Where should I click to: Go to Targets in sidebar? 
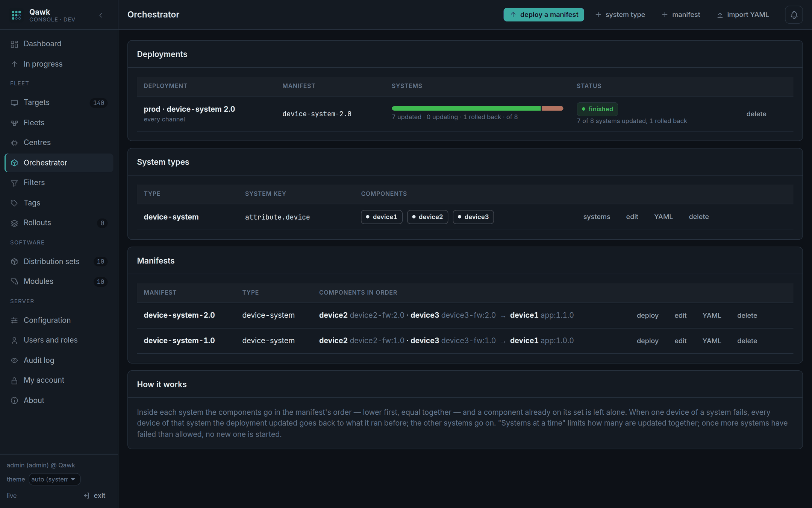[59, 102]
